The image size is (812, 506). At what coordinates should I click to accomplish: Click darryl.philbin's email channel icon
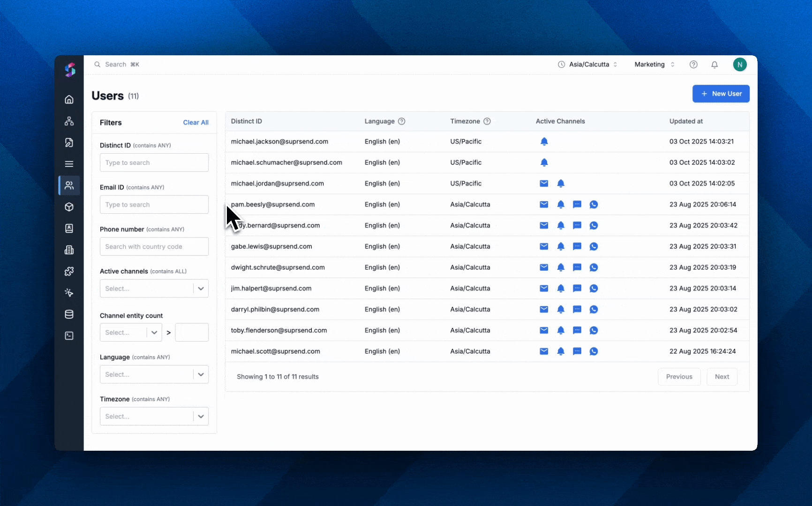point(544,309)
